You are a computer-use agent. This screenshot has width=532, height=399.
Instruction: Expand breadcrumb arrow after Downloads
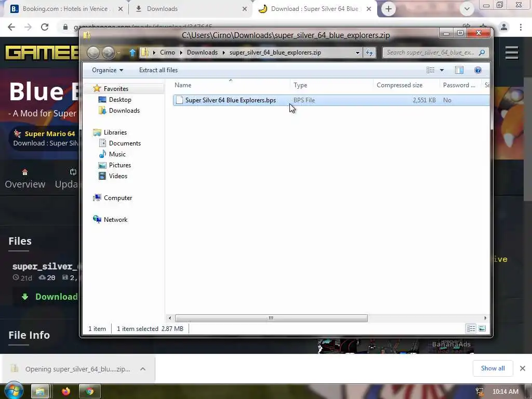point(223,52)
